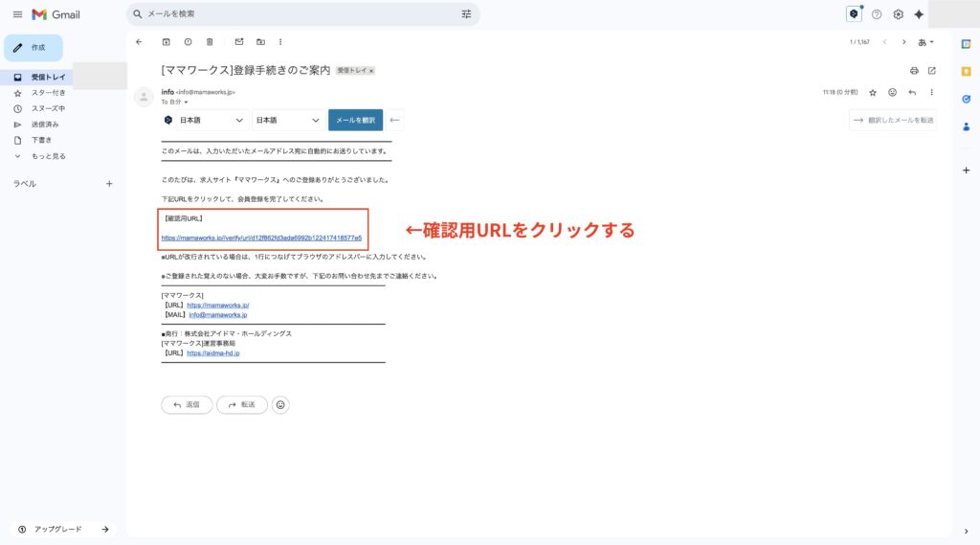Click the Gemini sparkle icon
Viewport: 980px width, 545px height.
tap(919, 14)
